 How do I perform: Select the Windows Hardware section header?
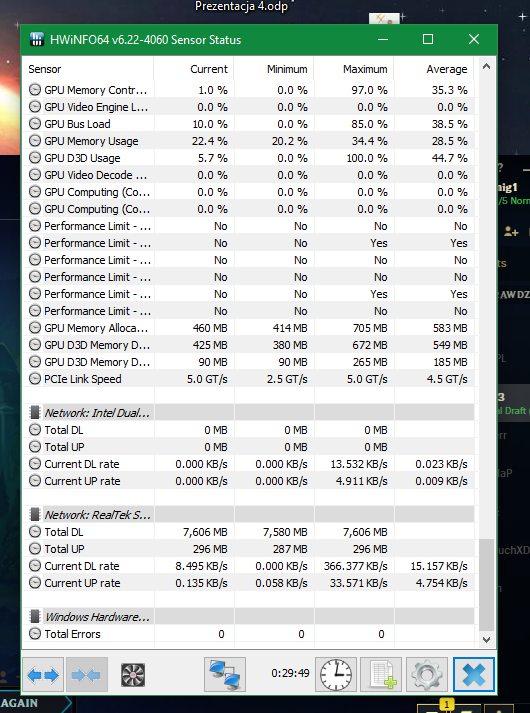click(248, 617)
